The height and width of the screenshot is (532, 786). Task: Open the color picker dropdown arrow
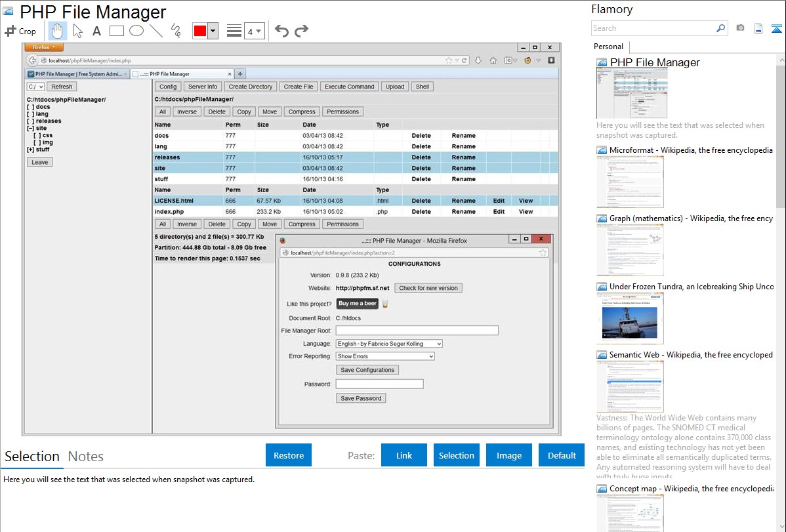click(x=213, y=31)
